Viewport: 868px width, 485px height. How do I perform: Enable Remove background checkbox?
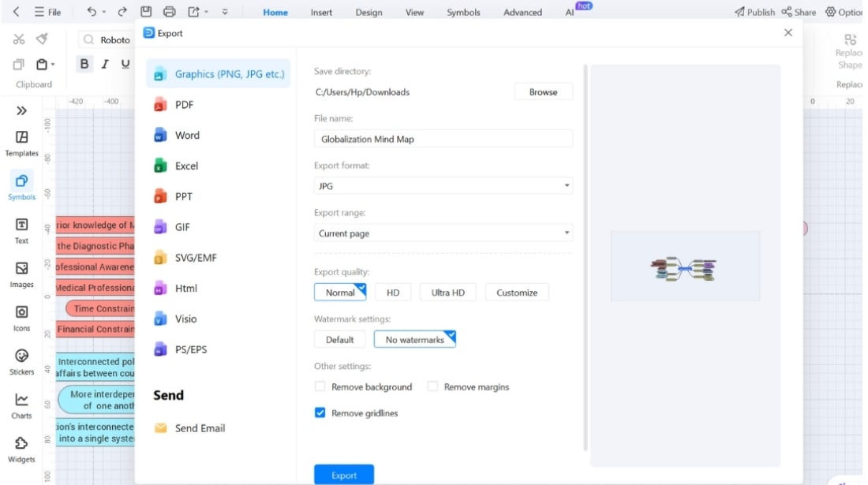[x=320, y=386]
